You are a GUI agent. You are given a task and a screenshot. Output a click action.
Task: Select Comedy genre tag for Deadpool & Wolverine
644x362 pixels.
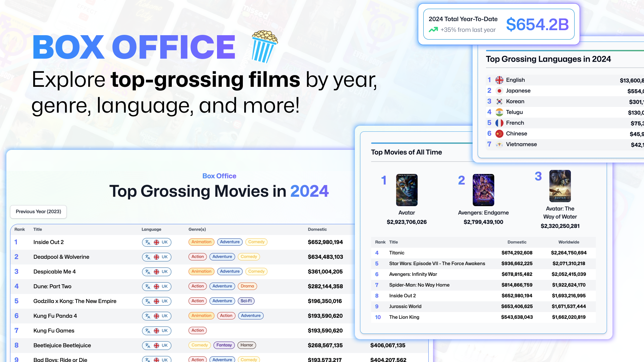click(249, 256)
